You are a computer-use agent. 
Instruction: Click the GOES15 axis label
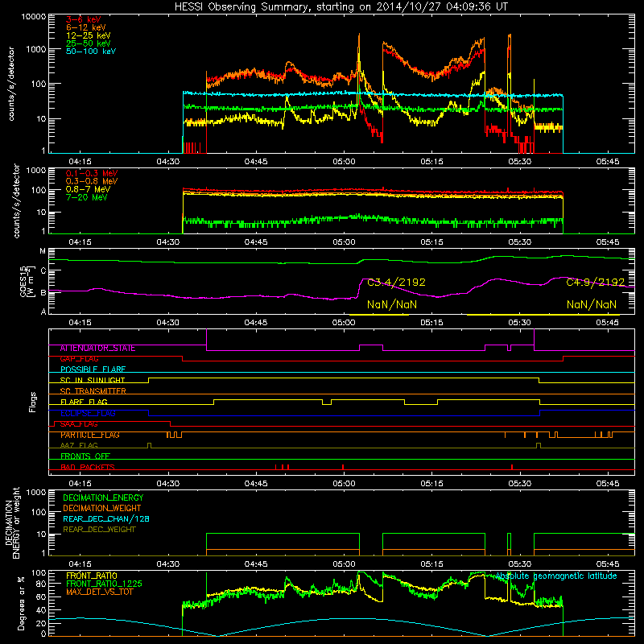24,281
